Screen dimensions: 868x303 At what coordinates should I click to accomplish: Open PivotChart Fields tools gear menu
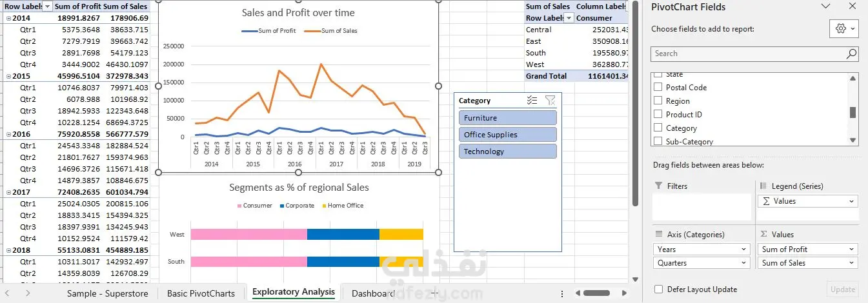pos(844,29)
